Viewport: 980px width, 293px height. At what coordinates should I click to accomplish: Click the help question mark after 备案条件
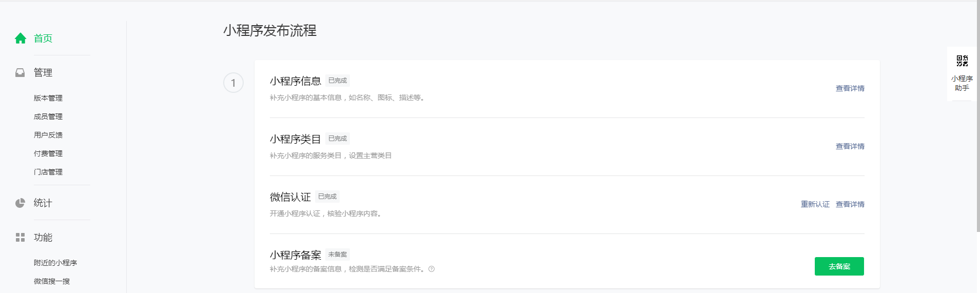pyautogui.click(x=432, y=269)
